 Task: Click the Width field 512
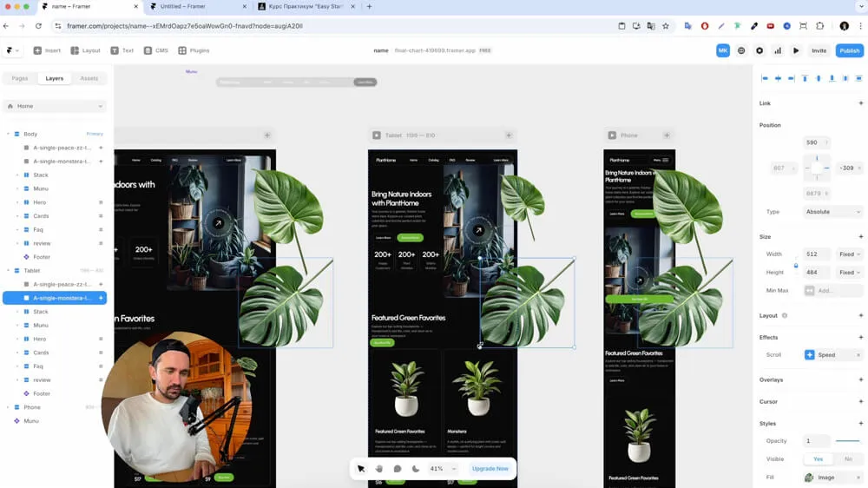tap(817, 254)
